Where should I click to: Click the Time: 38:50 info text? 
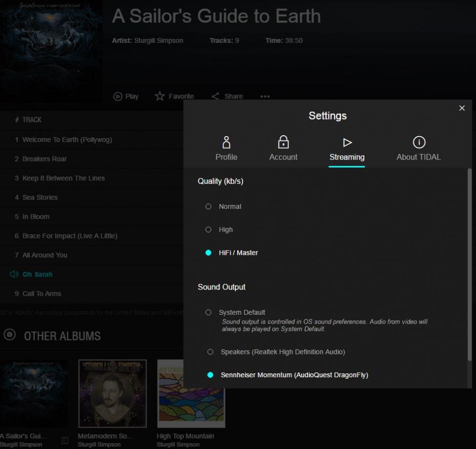click(x=284, y=41)
